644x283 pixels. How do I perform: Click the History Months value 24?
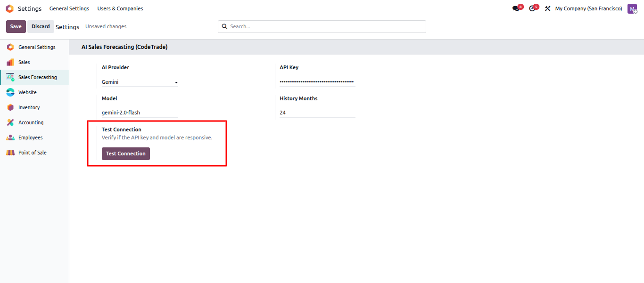click(317, 113)
